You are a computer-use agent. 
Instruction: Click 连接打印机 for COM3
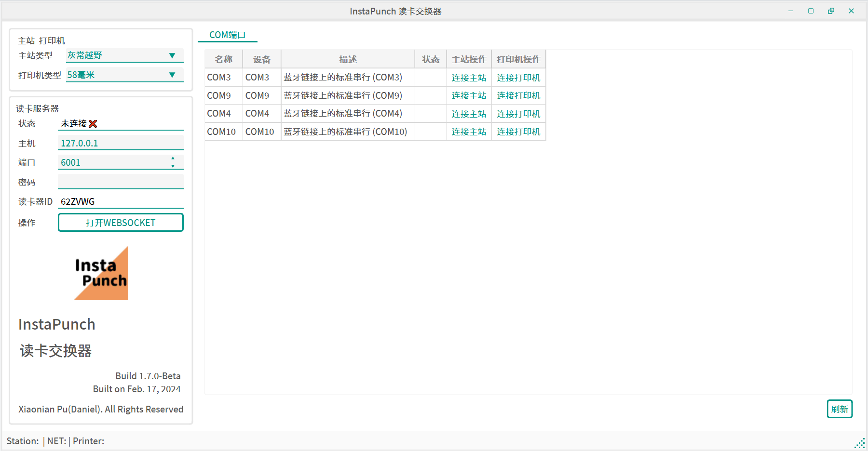518,78
